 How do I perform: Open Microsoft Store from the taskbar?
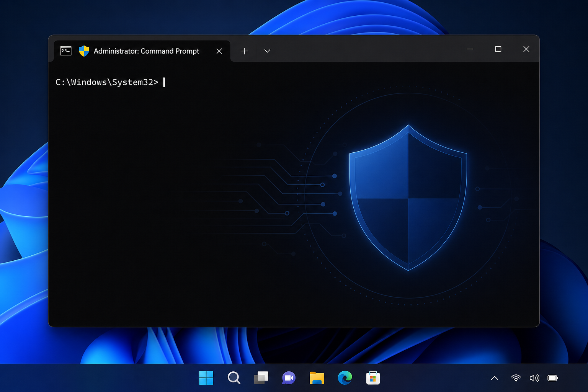click(373, 378)
